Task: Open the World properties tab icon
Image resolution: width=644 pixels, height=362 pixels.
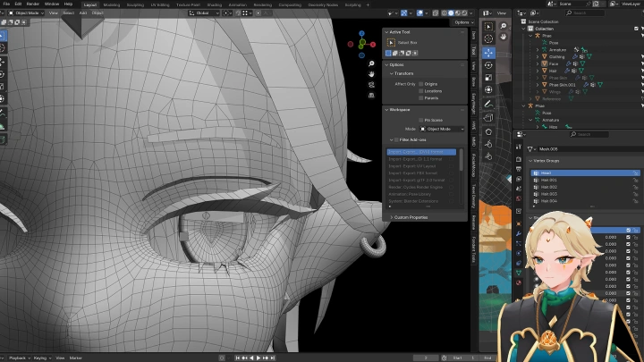Action: [x=519, y=198]
